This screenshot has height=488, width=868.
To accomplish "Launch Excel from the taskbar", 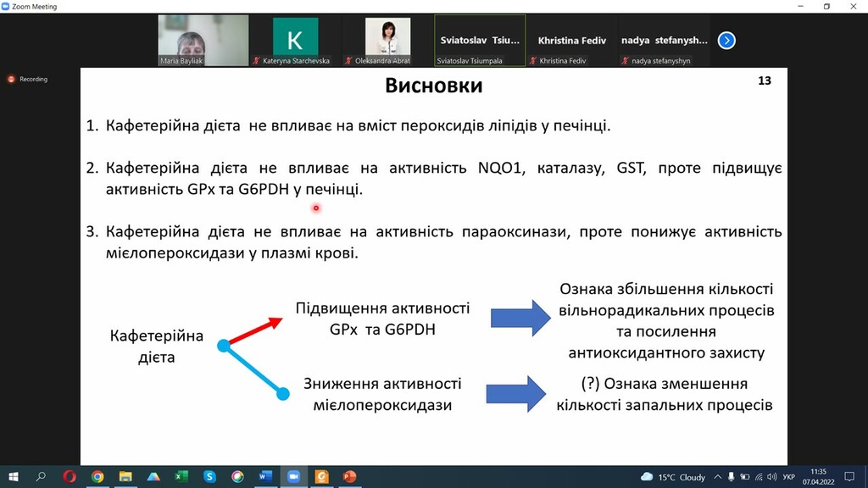I will [181, 476].
